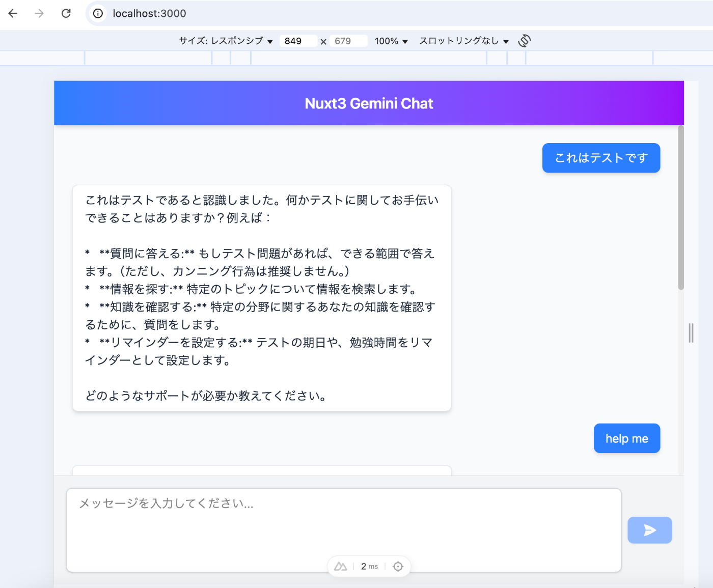
Task: Toggle the component inspector target icon
Action: click(x=398, y=567)
